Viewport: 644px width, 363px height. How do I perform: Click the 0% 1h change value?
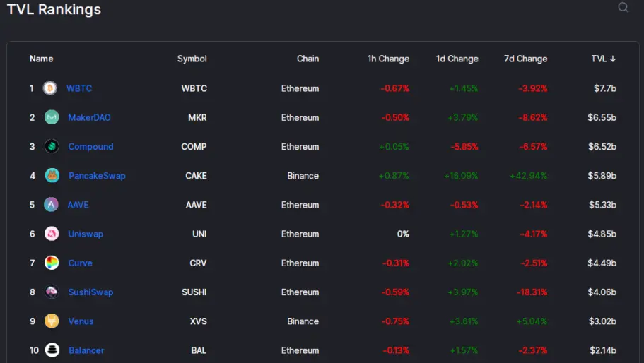pyautogui.click(x=403, y=234)
